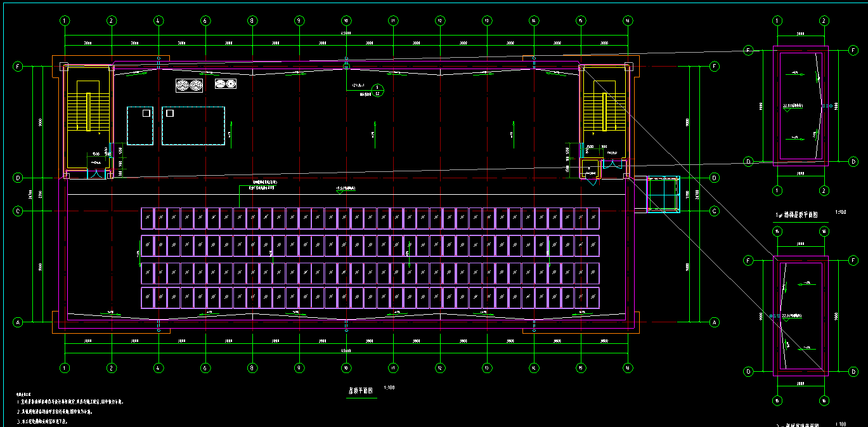Select the right yellow staircase symbol
The image size is (868, 427).
(x=604, y=111)
